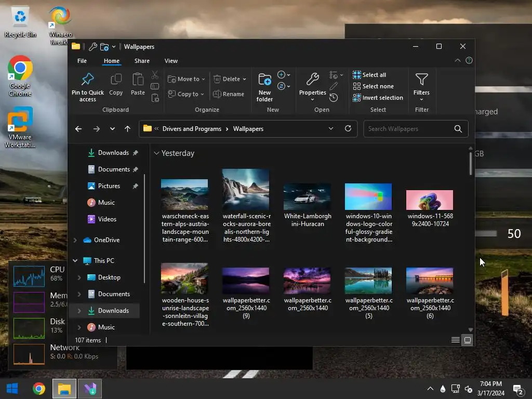Viewport: 532px width, 399px height.
Task: Click Select none
Action: pos(373,86)
